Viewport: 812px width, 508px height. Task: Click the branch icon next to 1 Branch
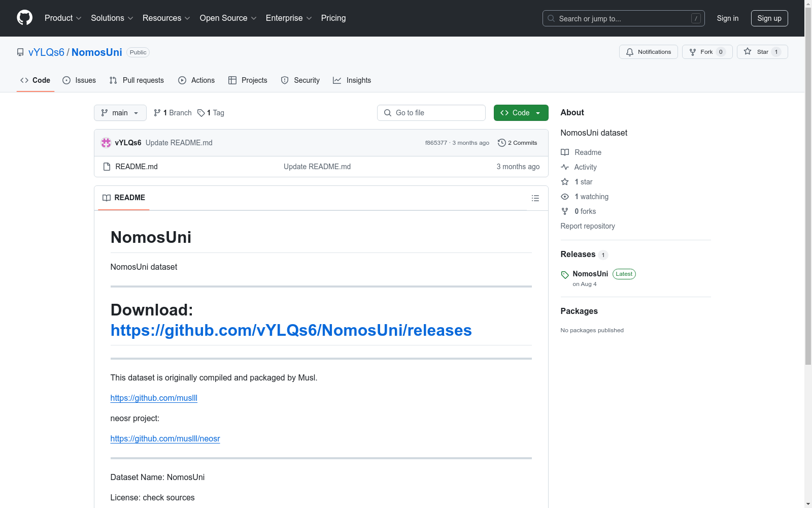pyautogui.click(x=157, y=113)
